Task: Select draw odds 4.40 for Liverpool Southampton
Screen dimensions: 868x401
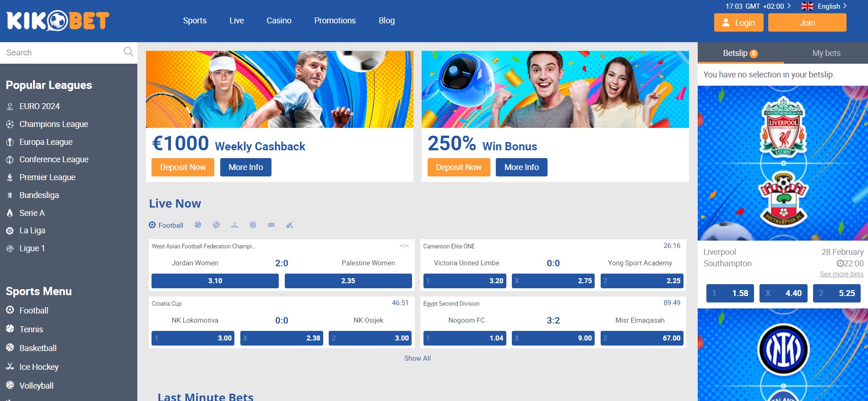Action: [783, 293]
